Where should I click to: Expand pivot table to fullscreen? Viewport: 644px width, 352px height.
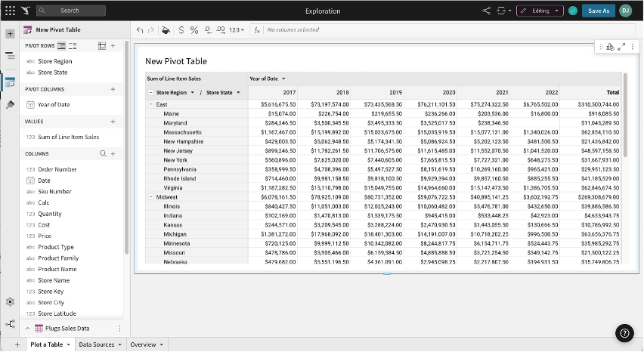pos(621,47)
